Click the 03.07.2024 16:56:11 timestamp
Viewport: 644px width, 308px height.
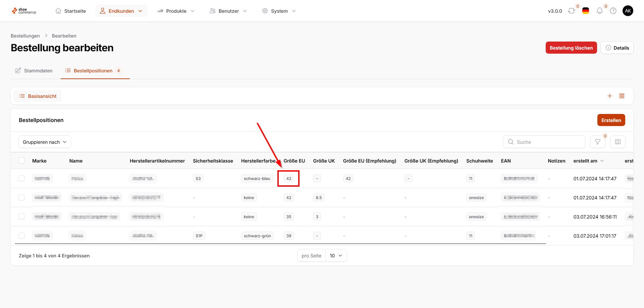[x=595, y=217]
